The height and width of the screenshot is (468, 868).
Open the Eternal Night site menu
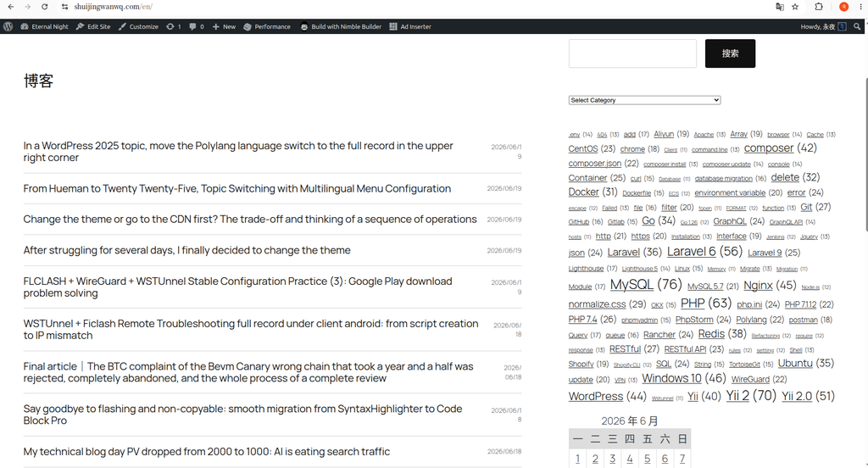pyautogui.click(x=44, y=26)
